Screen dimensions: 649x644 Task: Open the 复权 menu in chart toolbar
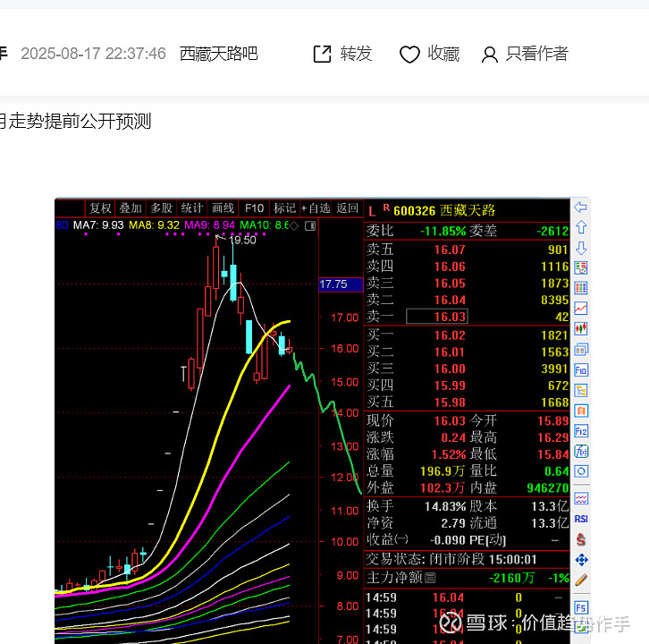coord(100,208)
